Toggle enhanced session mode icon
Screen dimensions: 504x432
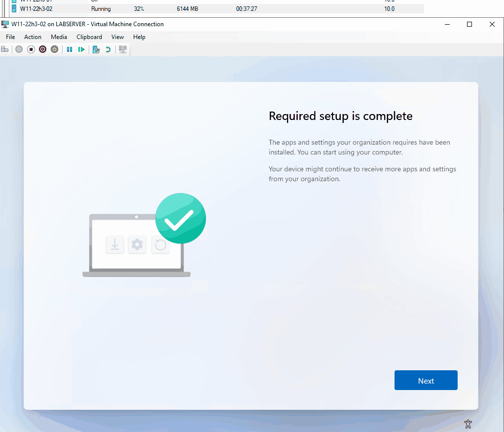click(x=123, y=49)
